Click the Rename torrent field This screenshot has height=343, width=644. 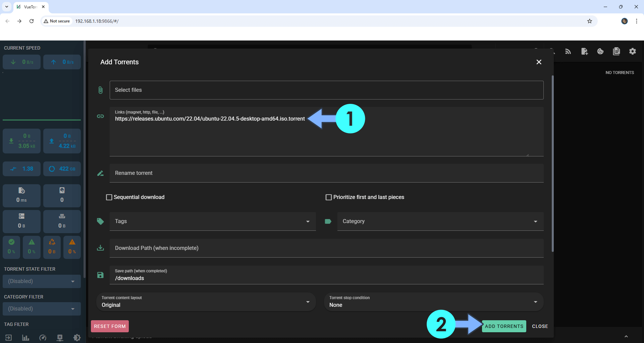point(326,173)
